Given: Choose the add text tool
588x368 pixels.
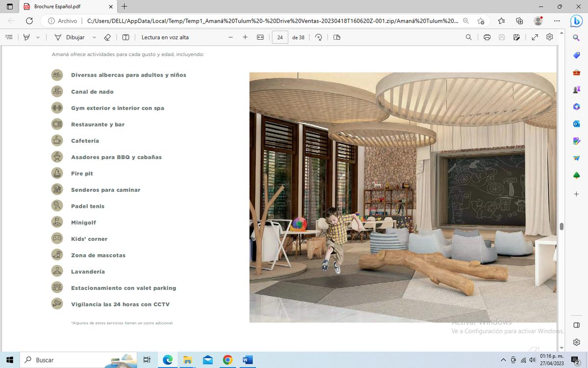Looking at the screenshot, I should (125, 37).
